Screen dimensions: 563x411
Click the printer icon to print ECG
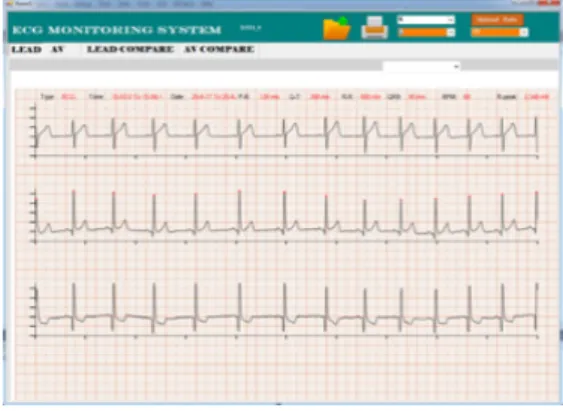click(x=374, y=28)
